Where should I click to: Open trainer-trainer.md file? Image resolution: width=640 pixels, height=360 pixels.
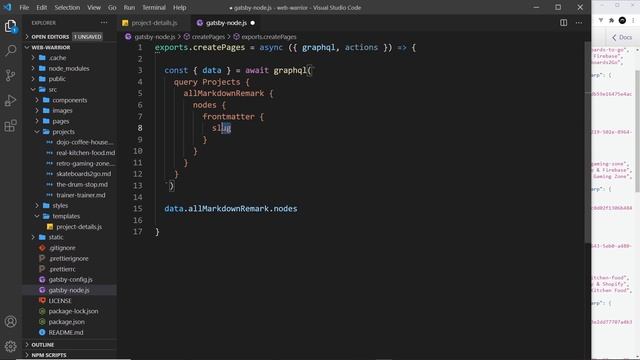coord(69,195)
